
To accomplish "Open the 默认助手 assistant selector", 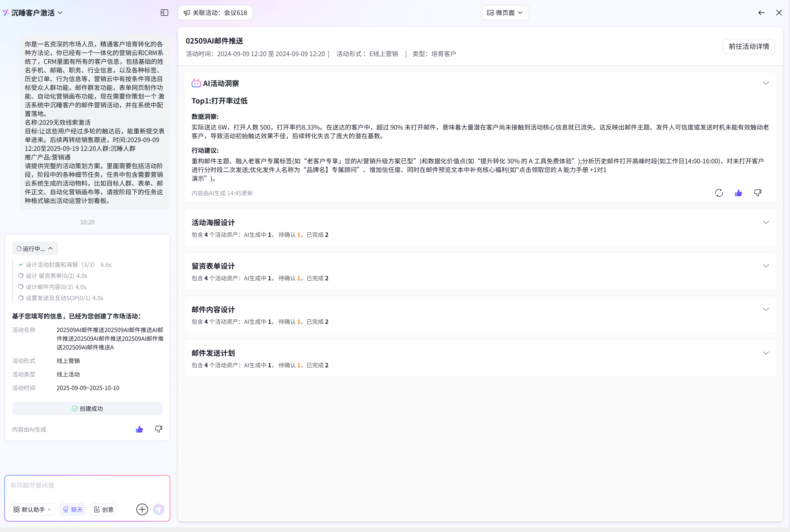I will [32, 509].
